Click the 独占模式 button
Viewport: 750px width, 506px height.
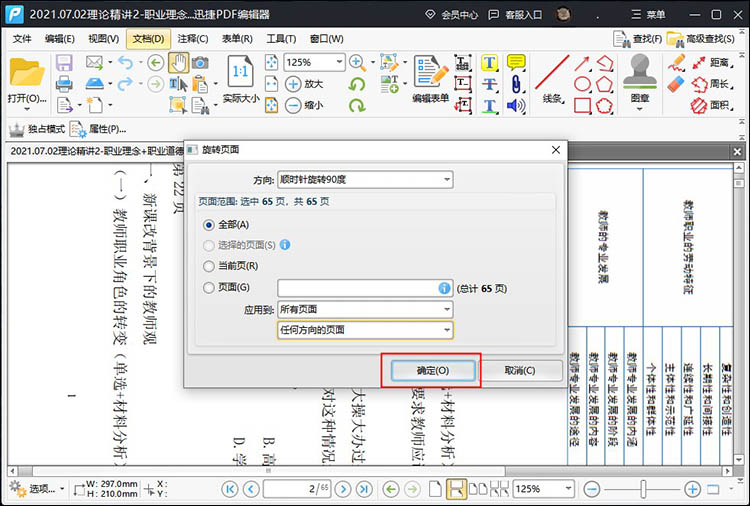37,129
